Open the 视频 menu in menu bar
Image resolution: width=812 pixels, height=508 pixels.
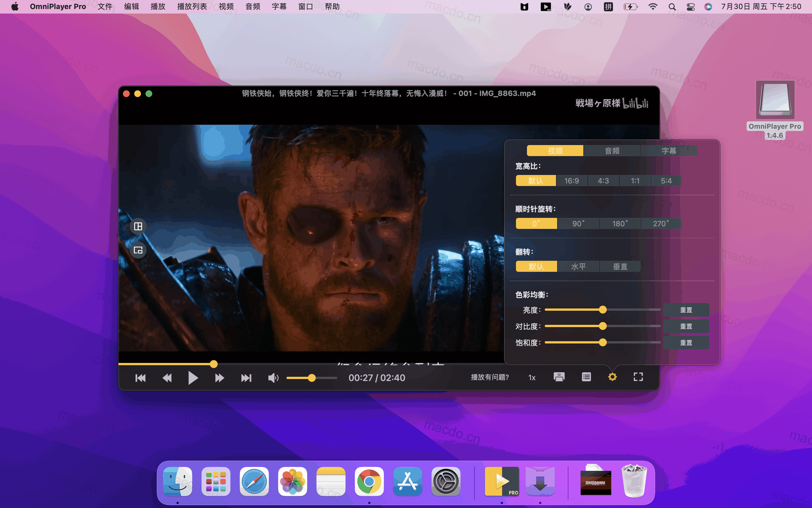(226, 6)
